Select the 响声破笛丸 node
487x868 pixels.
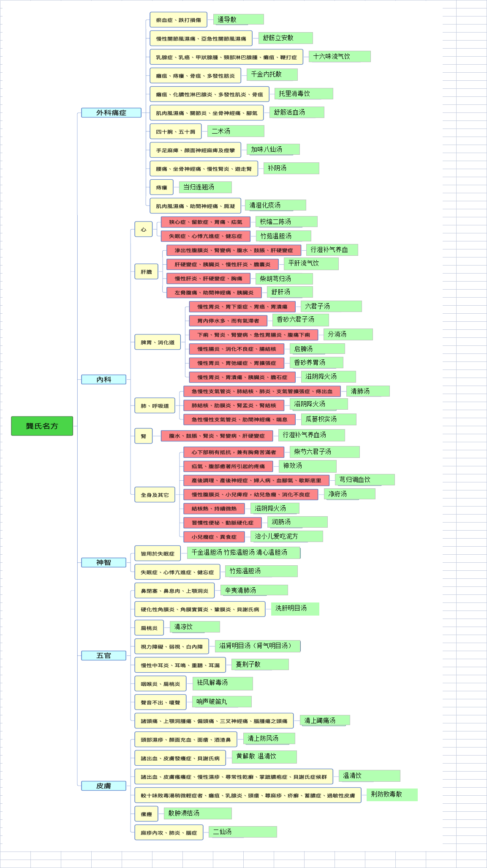(222, 701)
